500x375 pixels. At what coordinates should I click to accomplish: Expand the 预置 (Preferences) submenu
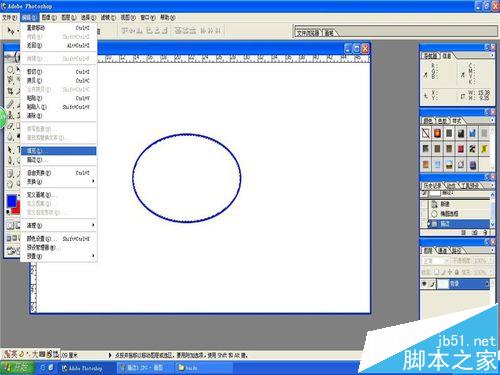coord(58,256)
